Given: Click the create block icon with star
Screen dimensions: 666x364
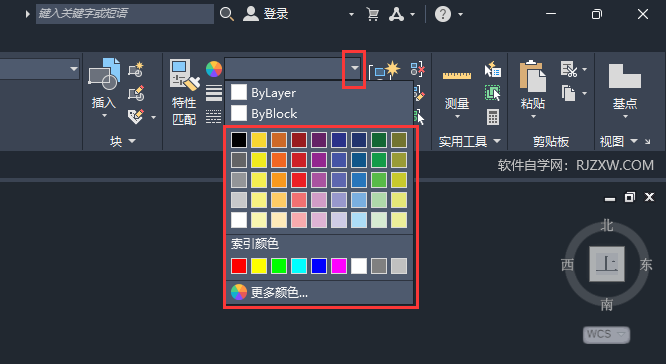Looking at the screenshot, I should click(x=136, y=69).
